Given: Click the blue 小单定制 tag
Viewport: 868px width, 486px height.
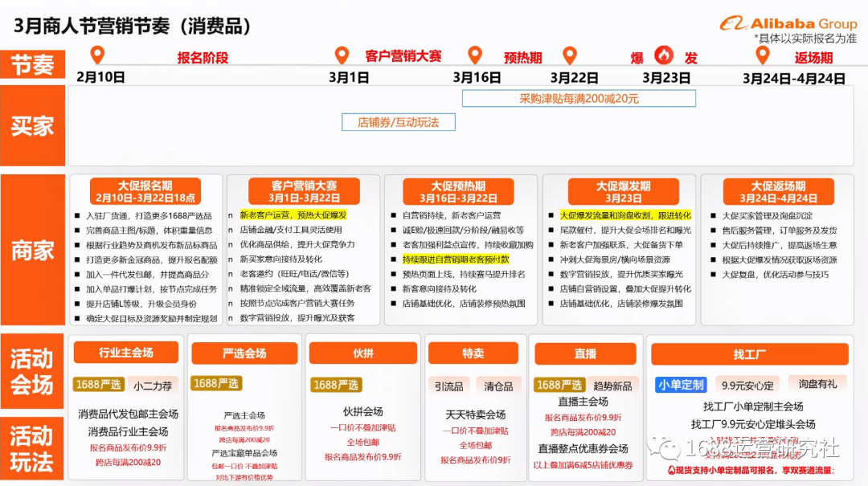Looking at the screenshot, I should tap(681, 385).
